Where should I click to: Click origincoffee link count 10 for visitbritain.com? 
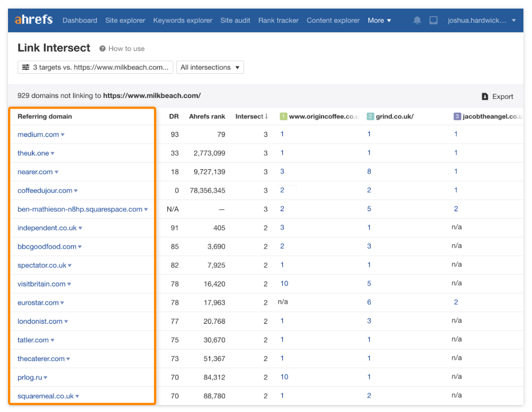[x=284, y=283]
